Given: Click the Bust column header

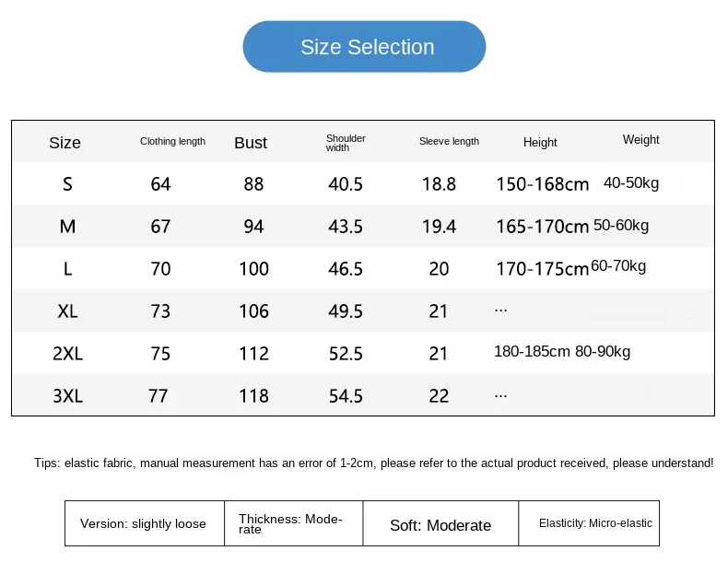Looking at the screenshot, I should click(251, 143).
